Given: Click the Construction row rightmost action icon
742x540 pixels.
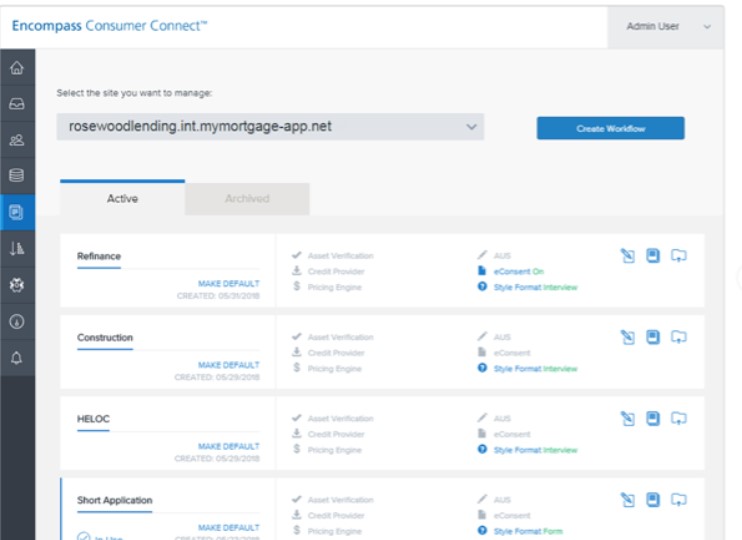Looking at the screenshot, I should [x=679, y=337].
